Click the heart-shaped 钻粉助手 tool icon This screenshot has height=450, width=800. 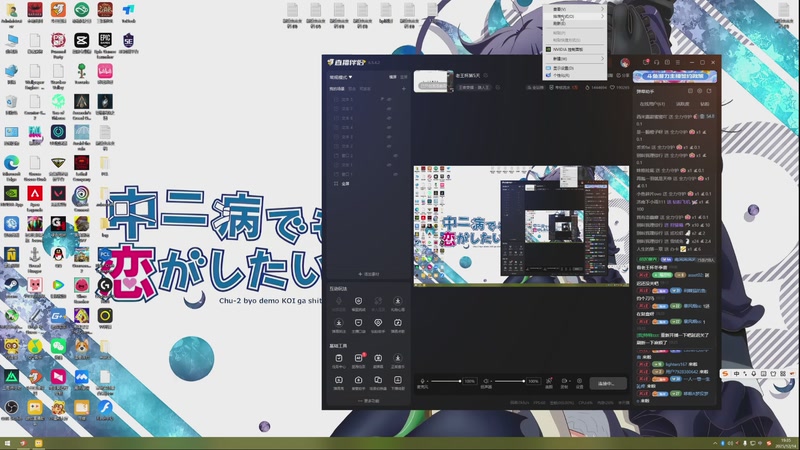[378, 322]
